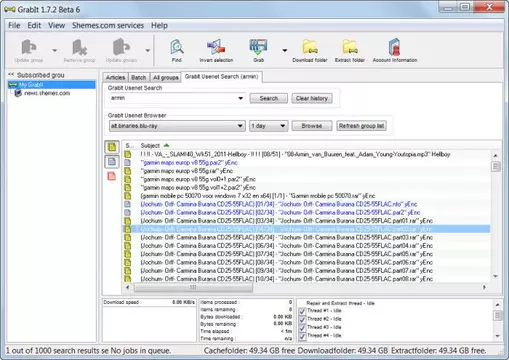Toggle the Thread #2 checkbox
The image size is (509, 360).
point(302,319)
